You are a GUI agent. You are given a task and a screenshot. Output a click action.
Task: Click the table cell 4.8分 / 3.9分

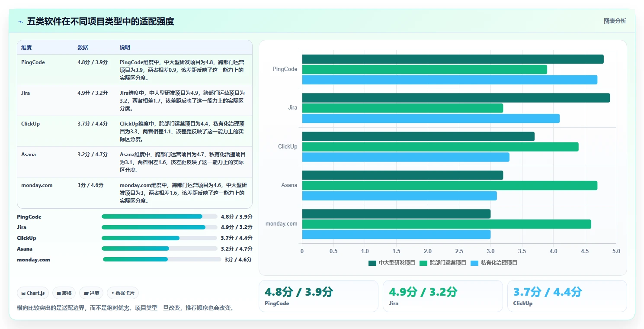(x=93, y=62)
